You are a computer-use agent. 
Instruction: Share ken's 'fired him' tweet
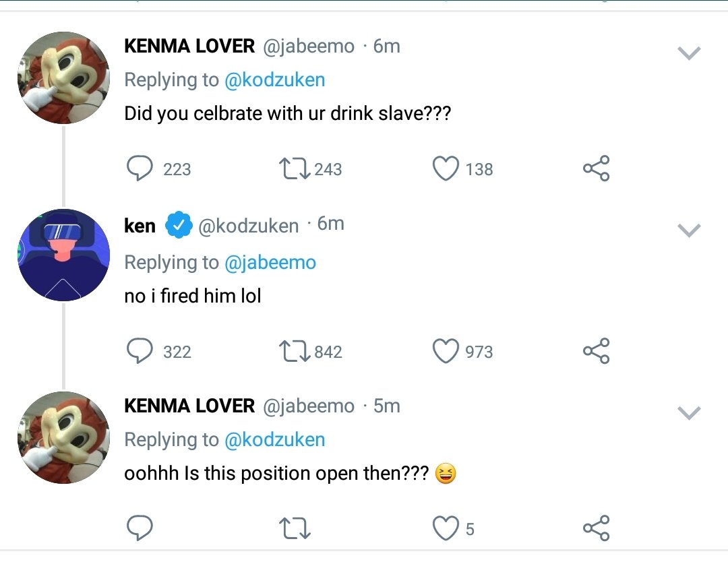click(596, 350)
